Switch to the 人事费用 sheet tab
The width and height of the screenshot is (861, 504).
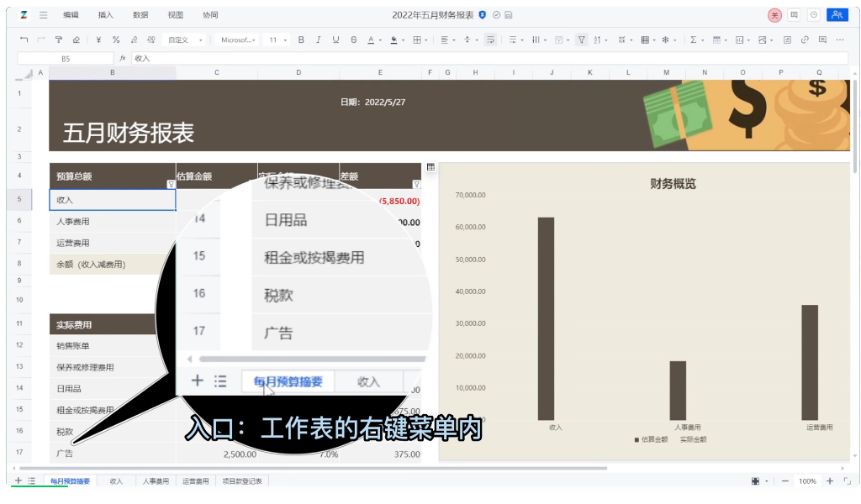156,481
